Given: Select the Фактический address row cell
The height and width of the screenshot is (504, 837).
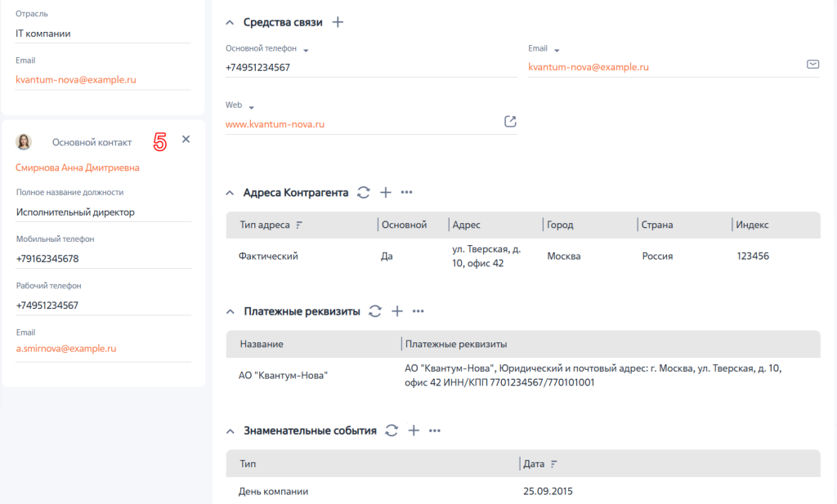Looking at the screenshot, I should coord(268,256).
